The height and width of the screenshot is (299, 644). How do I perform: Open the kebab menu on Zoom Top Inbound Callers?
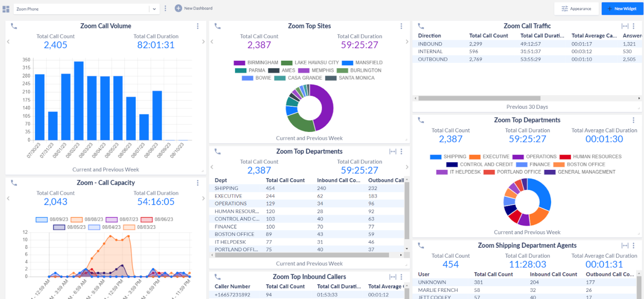point(401,277)
